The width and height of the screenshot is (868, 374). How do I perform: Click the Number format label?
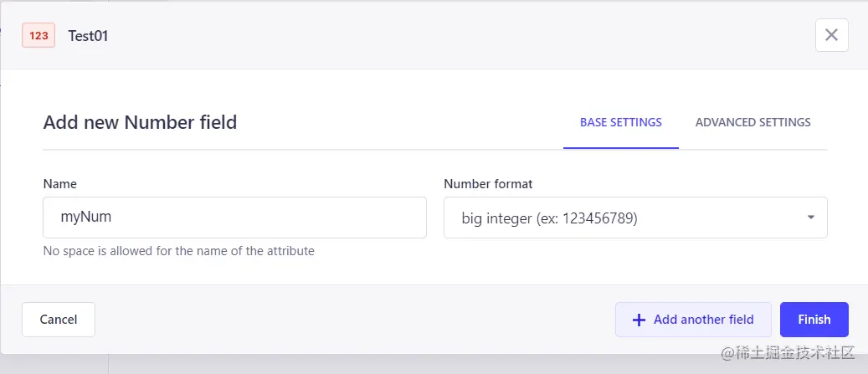tap(488, 184)
